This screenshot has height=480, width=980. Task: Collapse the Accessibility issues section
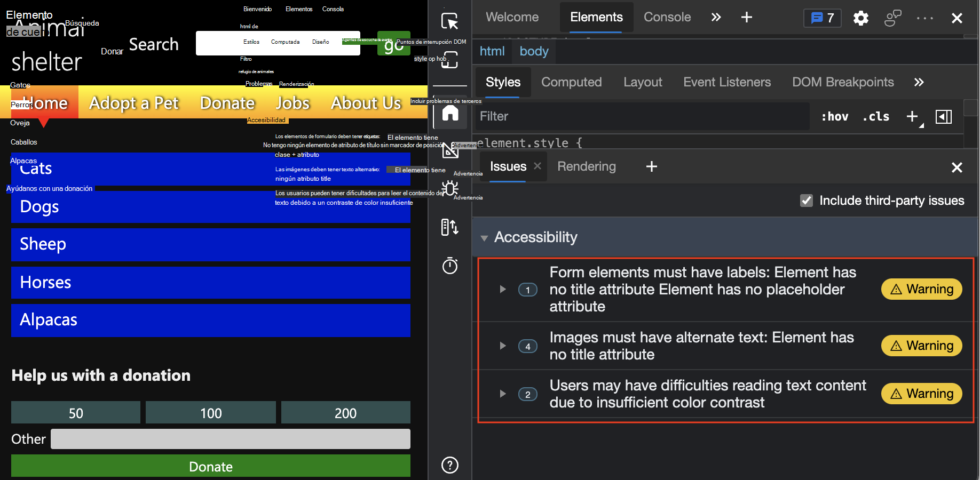tap(484, 238)
